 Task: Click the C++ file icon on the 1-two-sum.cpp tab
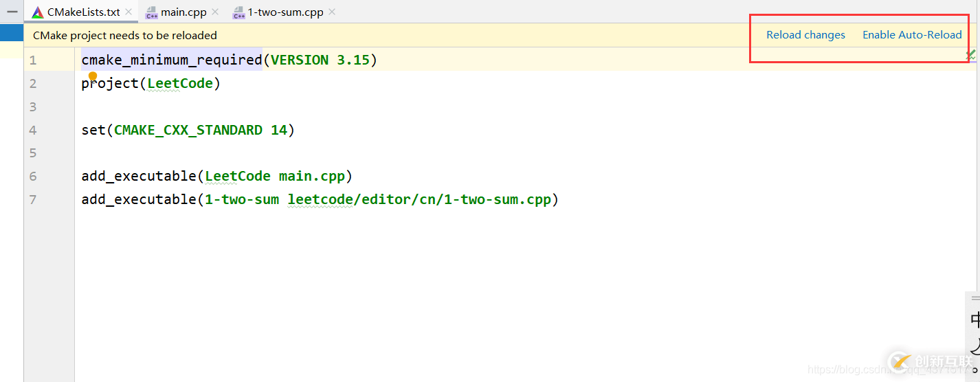tap(238, 12)
